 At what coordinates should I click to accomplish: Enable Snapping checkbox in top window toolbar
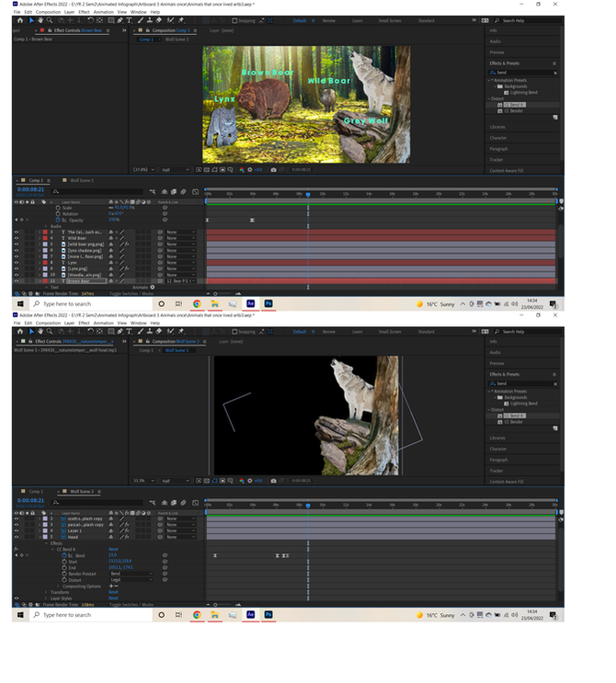234,20
